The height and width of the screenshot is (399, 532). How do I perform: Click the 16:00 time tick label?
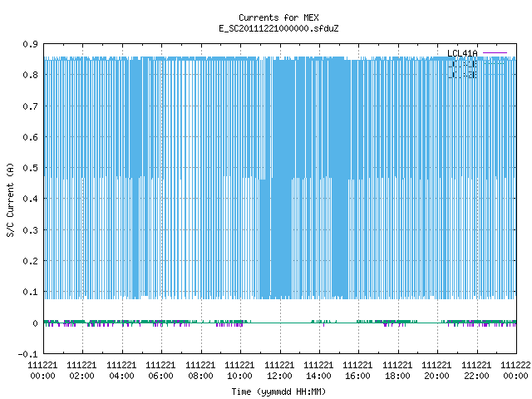pyautogui.click(x=357, y=376)
